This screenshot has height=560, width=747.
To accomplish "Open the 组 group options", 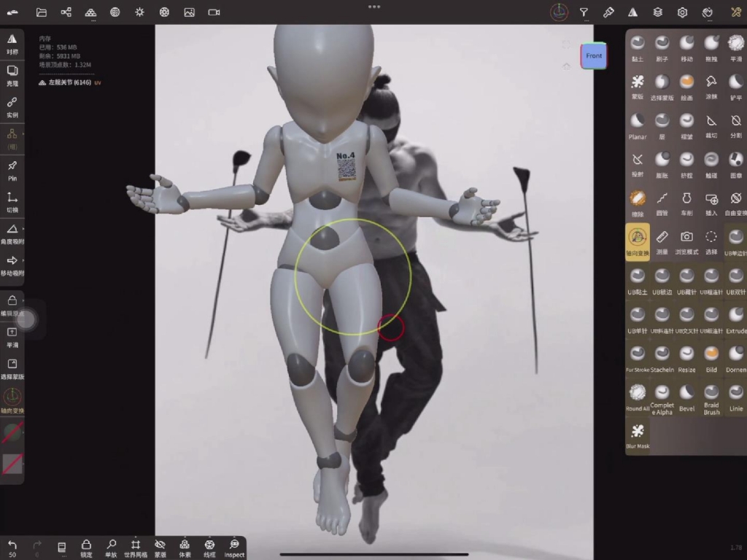I will [x=12, y=139].
